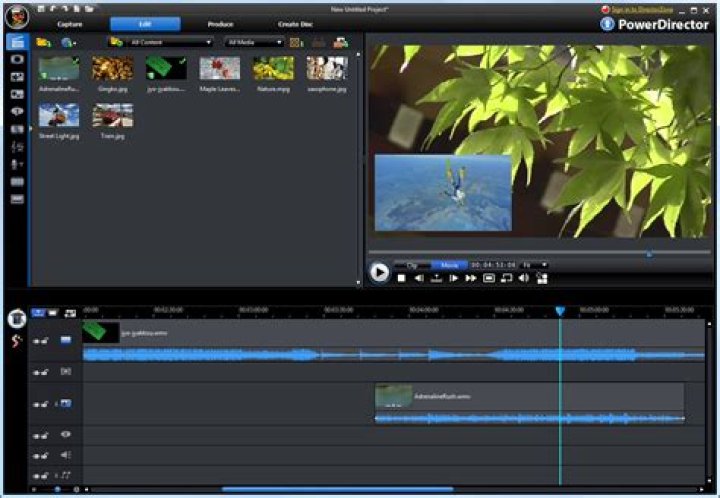The height and width of the screenshot is (498, 720).
Task: Toggle visibility of the effect track
Action: [37, 373]
